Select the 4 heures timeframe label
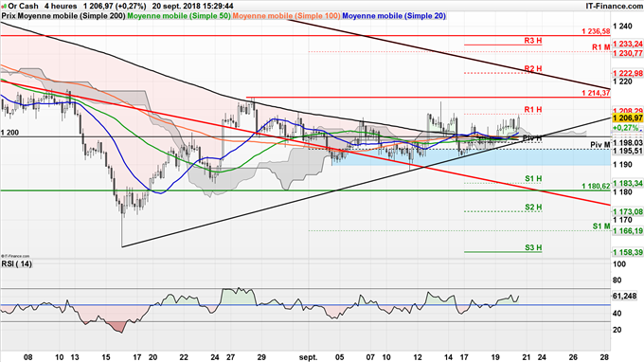The width and height of the screenshot is (644, 362). coord(61,7)
